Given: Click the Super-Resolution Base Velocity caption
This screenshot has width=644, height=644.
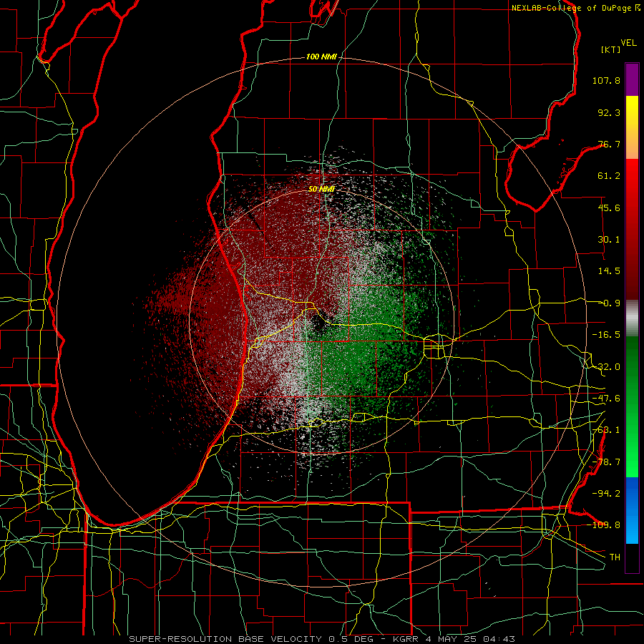Looking at the screenshot, I should (321, 639).
